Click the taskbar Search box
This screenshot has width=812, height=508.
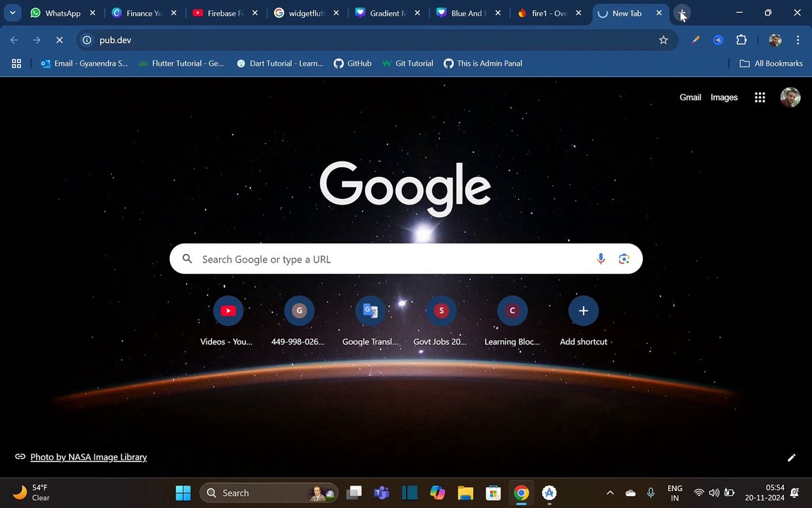point(269,492)
